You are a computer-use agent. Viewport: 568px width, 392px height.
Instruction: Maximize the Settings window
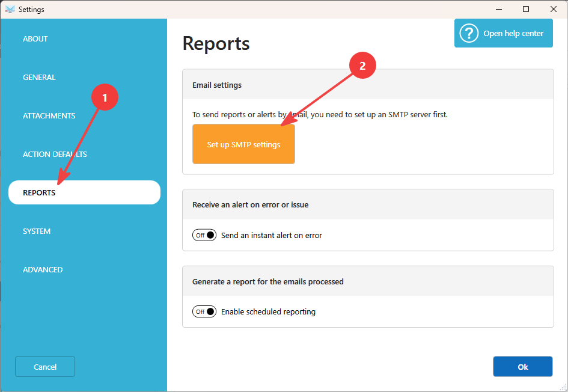click(x=526, y=10)
